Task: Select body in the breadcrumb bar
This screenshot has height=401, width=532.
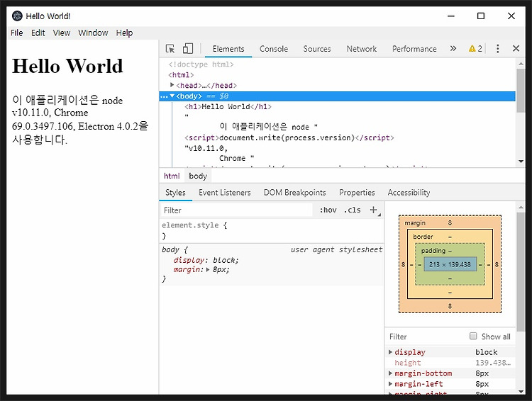Action: (198, 176)
